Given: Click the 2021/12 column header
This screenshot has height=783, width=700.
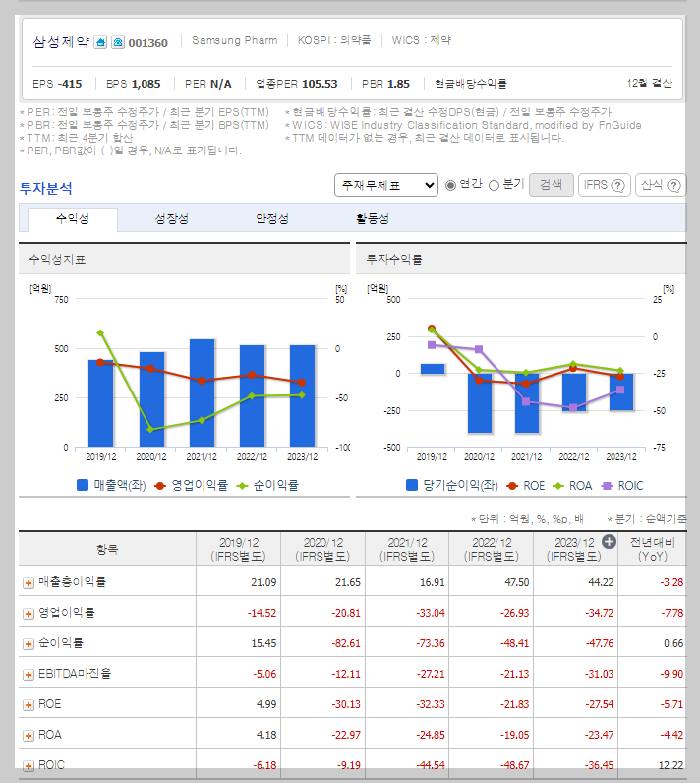Looking at the screenshot, I should pos(407,549).
